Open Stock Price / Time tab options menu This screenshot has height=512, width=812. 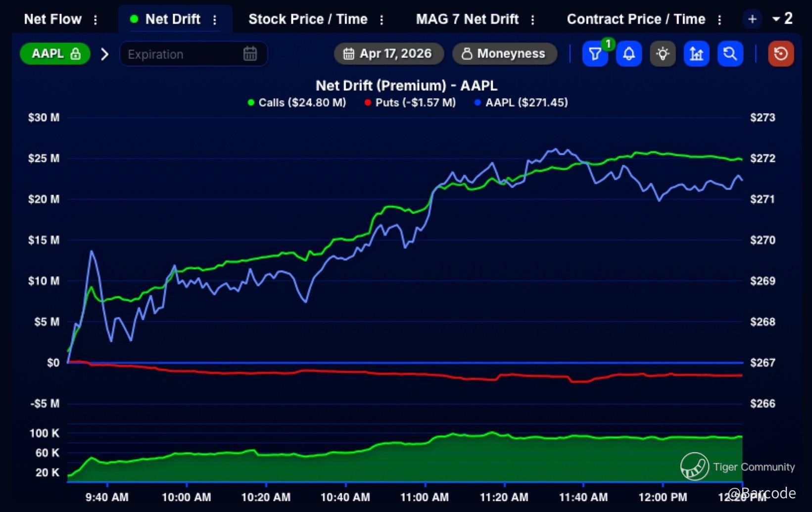[382, 20]
